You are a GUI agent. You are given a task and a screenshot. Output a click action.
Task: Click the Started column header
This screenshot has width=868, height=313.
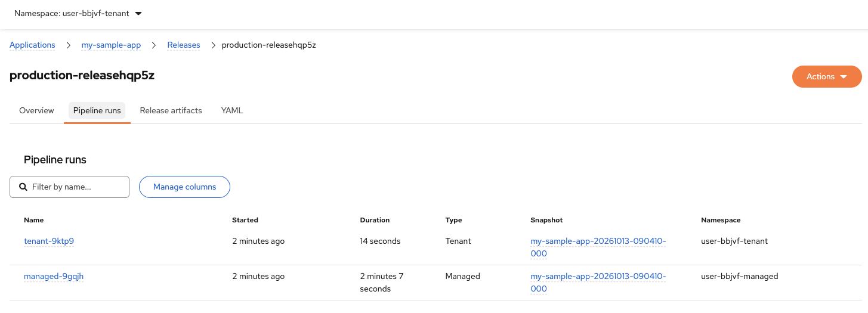coord(245,221)
